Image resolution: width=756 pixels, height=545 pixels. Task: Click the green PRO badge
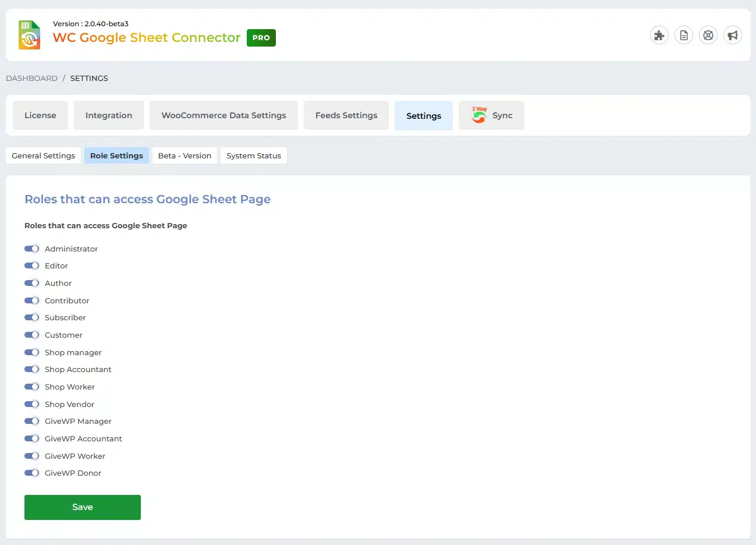(261, 38)
